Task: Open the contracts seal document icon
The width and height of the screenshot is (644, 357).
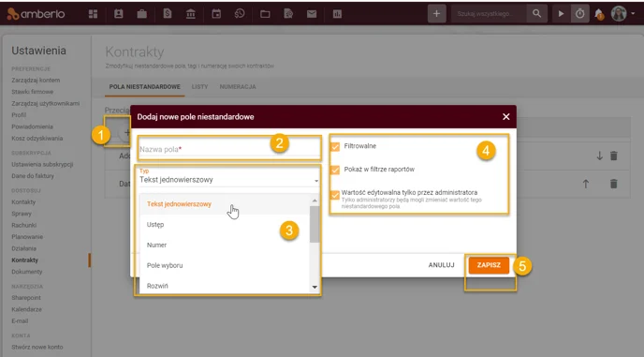Action: 288,14
